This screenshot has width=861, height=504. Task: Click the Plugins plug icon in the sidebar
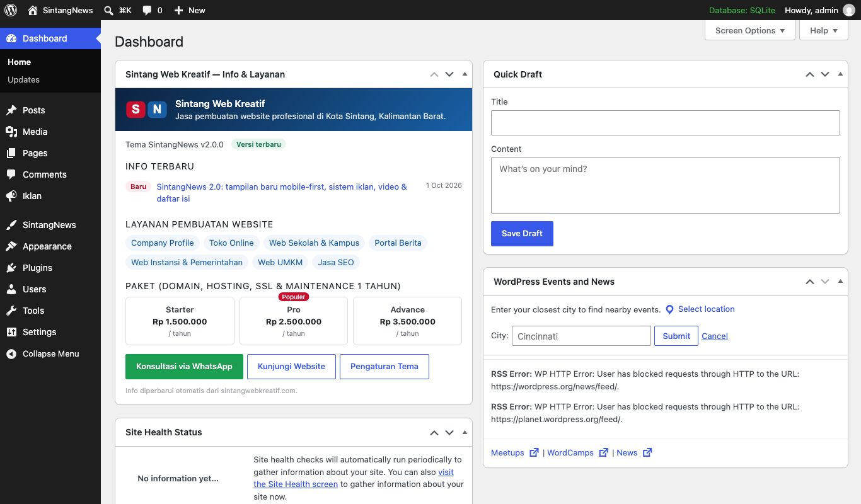tap(11, 268)
